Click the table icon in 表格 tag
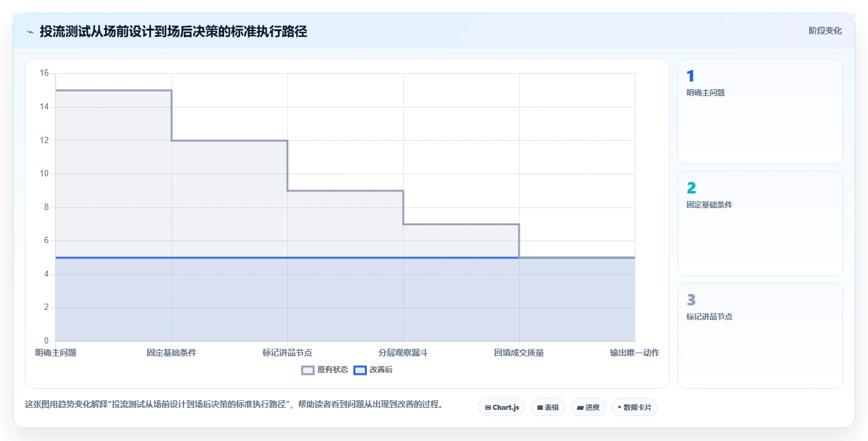868x441 pixels. pos(540,407)
